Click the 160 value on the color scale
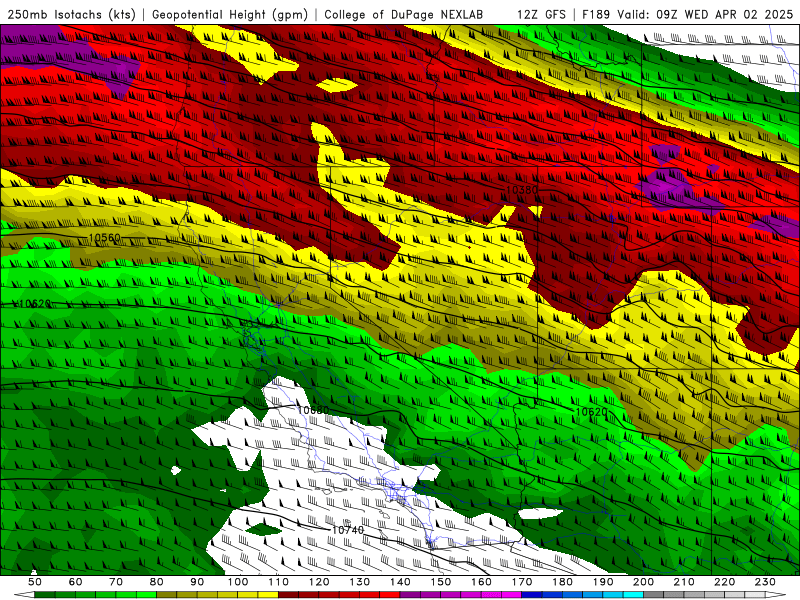Viewport: 800px width, 600px height. (x=481, y=582)
